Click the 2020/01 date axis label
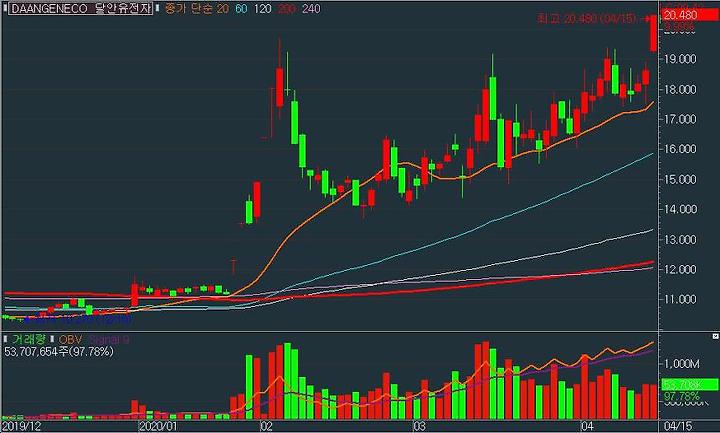 tap(158, 426)
